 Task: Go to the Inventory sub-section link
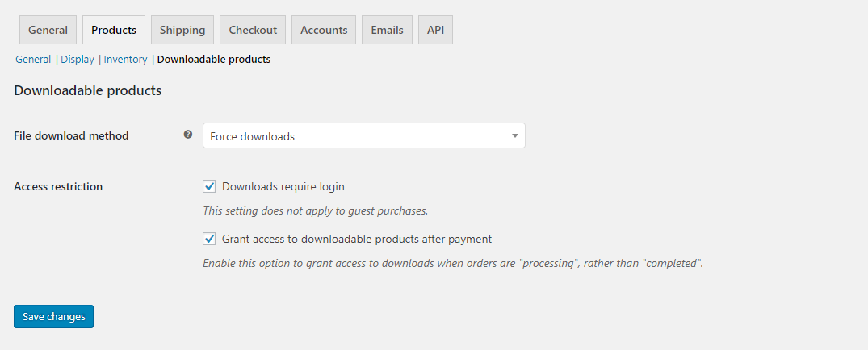click(125, 60)
